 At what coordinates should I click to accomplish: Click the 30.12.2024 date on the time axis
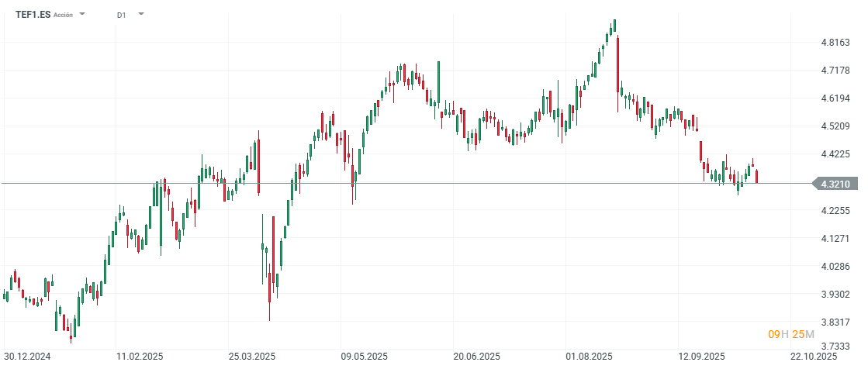point(27,357)
